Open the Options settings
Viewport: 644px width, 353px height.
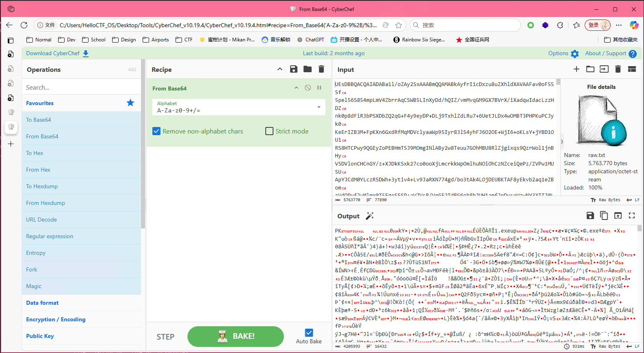coord(563,53)
